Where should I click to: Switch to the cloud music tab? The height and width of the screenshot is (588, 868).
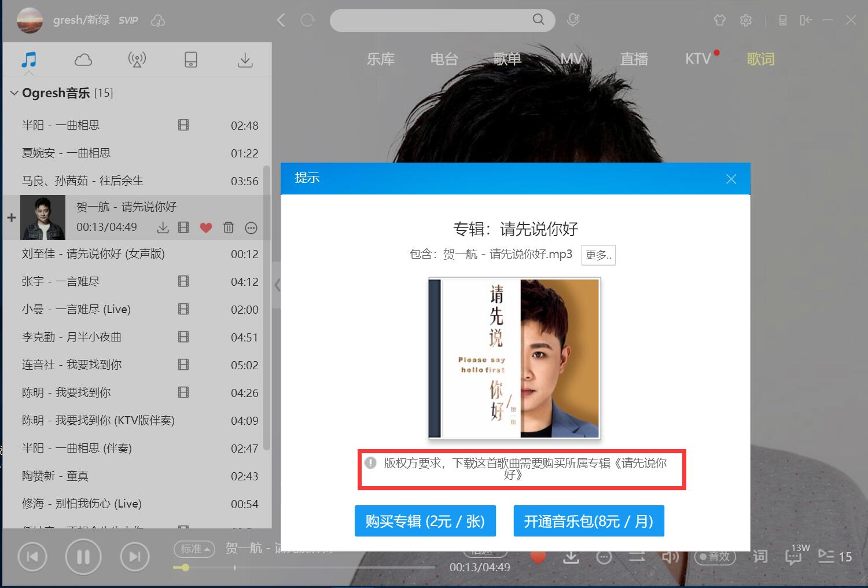coord(83,60)
